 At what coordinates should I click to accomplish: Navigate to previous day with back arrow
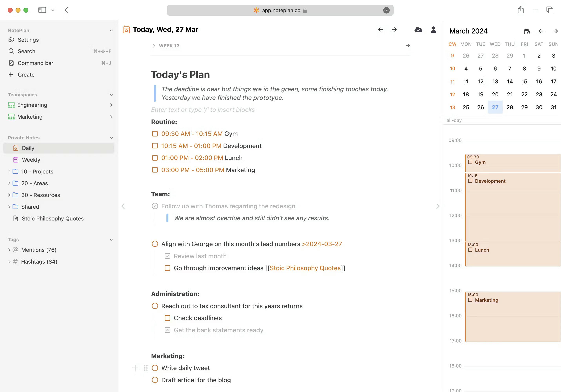point(380,30)
